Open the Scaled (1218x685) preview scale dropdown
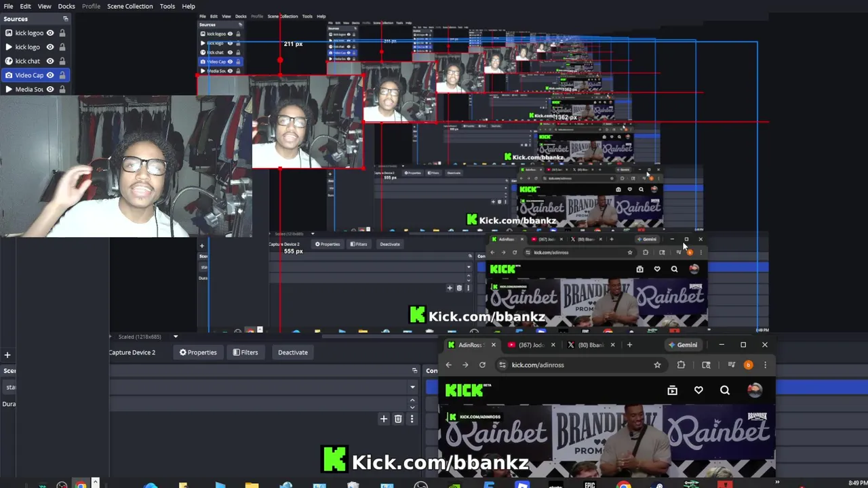Image resolution: width=868 pixels, height=488 pixels. tap(175, 337)
